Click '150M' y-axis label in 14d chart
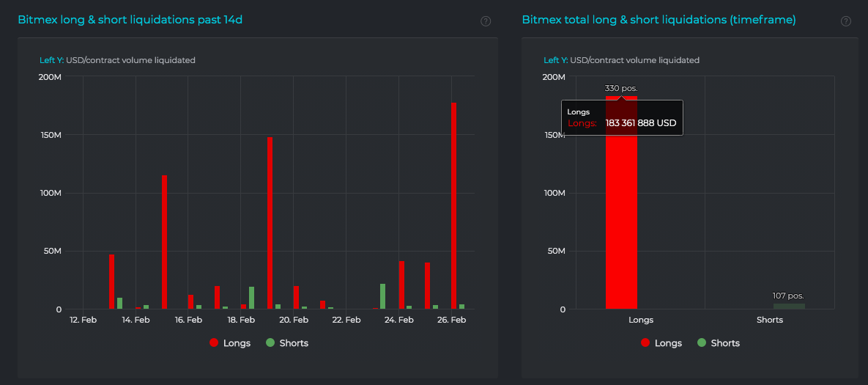 51,135
